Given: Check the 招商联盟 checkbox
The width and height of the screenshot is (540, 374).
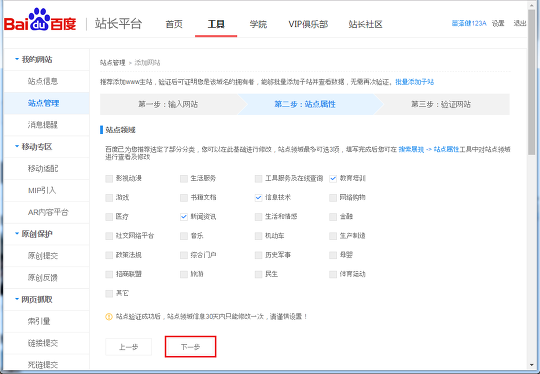Looking at the screenshot, I should click(x=109, y=274).
